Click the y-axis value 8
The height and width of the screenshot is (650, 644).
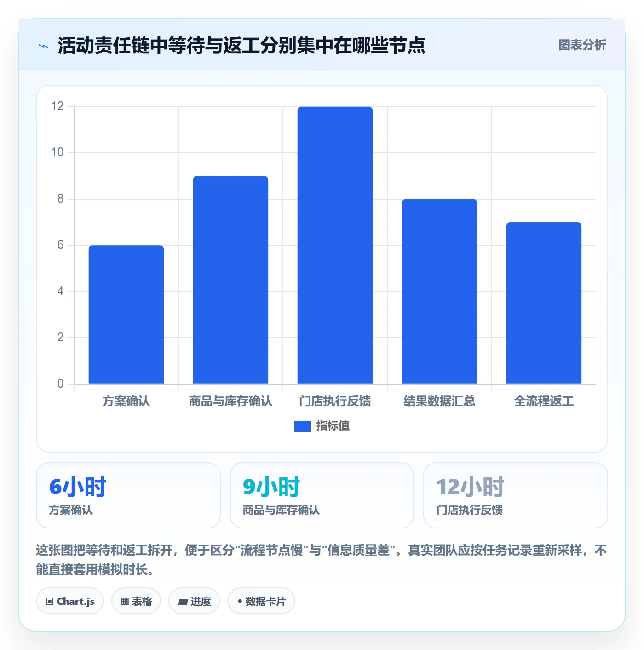click(x=60, y=199)
